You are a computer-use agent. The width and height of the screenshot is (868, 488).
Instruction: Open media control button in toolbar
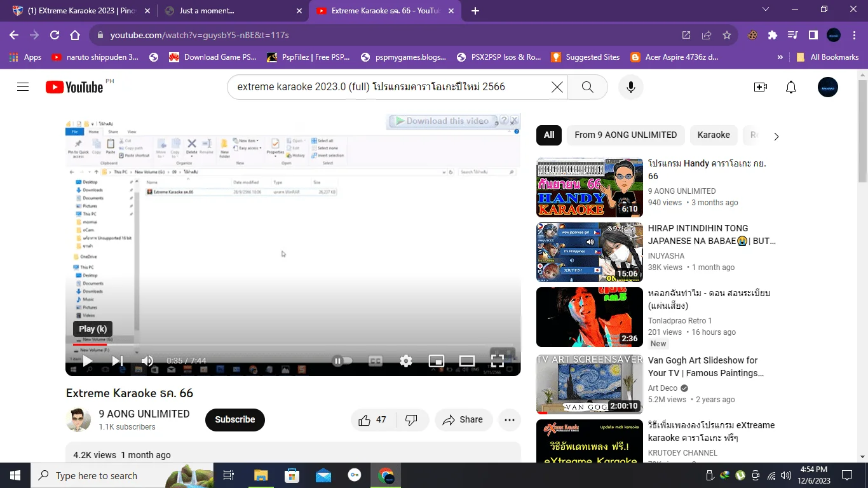pyautogui.click(x=793, y=36)
